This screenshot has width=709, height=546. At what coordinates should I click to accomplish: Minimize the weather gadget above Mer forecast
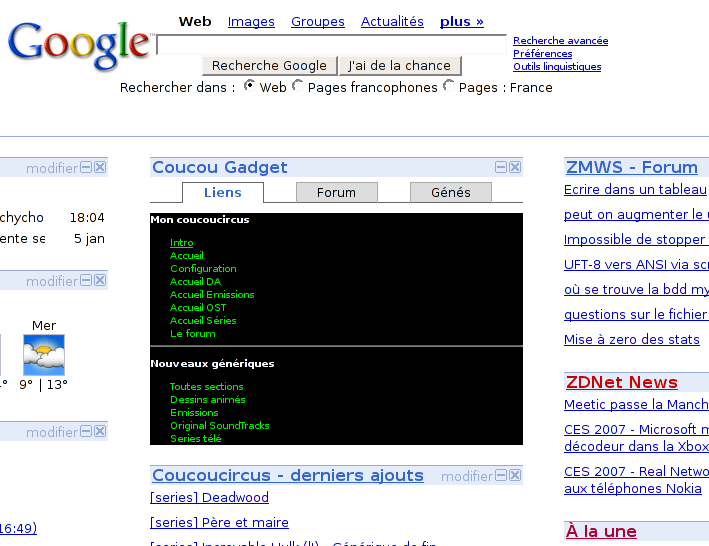click(x=86, y=281)
